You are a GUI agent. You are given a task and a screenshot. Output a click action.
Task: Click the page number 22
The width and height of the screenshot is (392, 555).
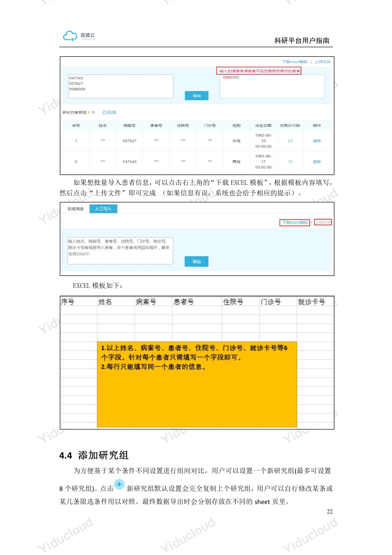click(x=330, y=512)
